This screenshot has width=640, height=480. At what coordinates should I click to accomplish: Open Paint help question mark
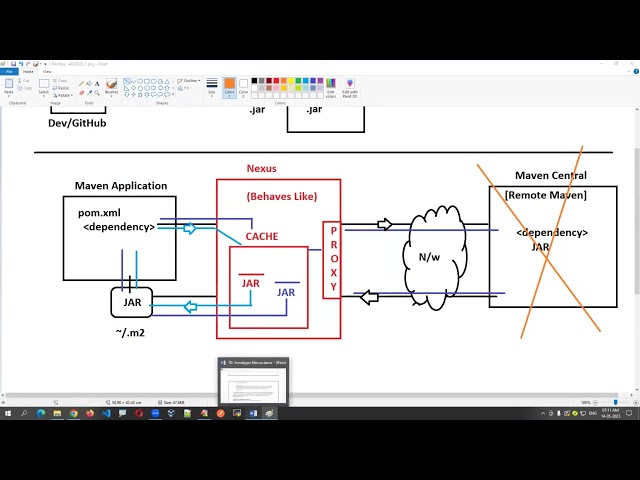click(636, 71)
